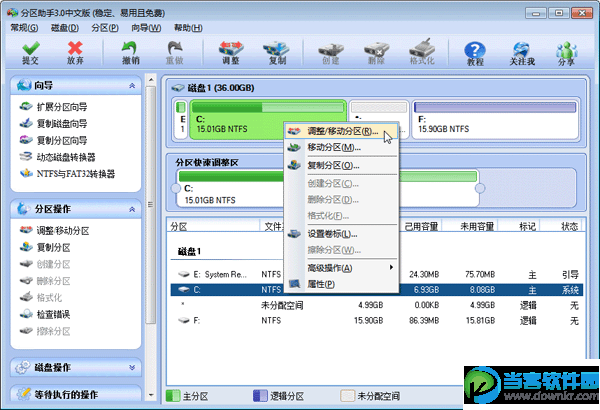Viewport: 600px width, 410px height.
Task: Click the 格式化 (format) toolbar icon
Action: [422, 52]
